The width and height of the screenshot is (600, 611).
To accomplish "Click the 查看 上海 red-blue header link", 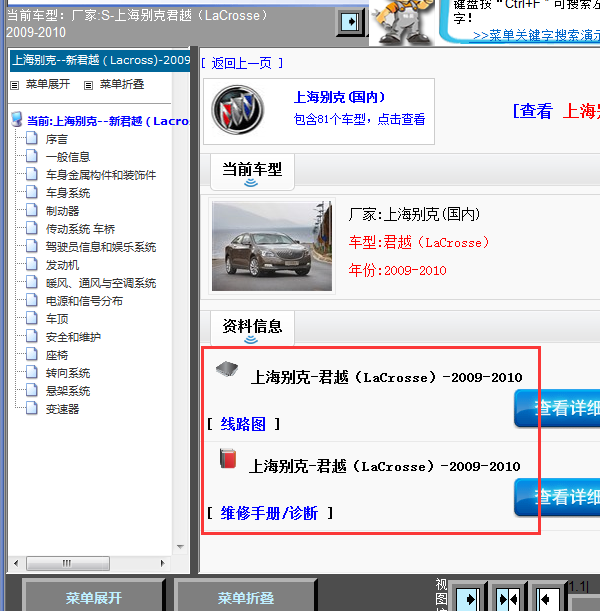I will pos(556,111).
